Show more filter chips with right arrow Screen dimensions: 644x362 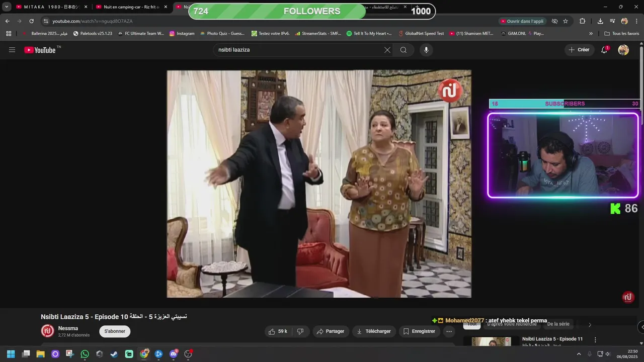click(590, 324)
